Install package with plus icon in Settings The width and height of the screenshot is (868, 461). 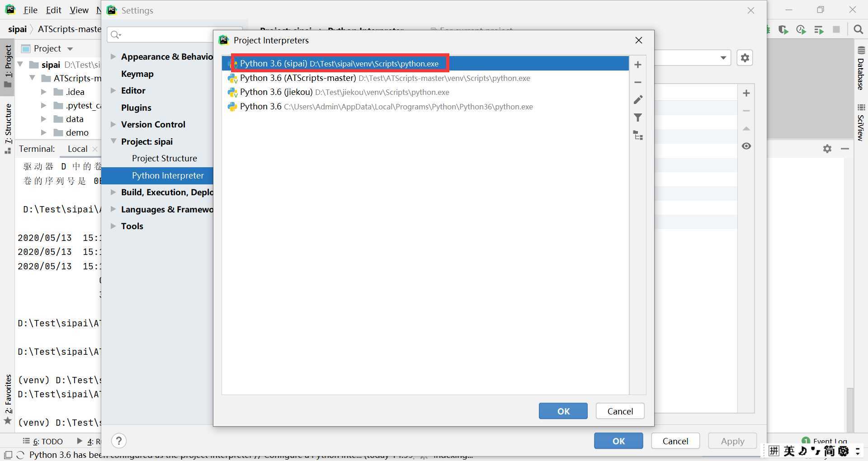(x=746, y=93)
